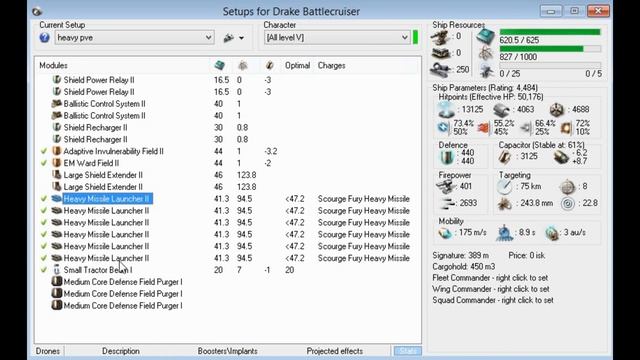Click the Small Tractor Beam I icon
The image size is (640, 360).
57,269
